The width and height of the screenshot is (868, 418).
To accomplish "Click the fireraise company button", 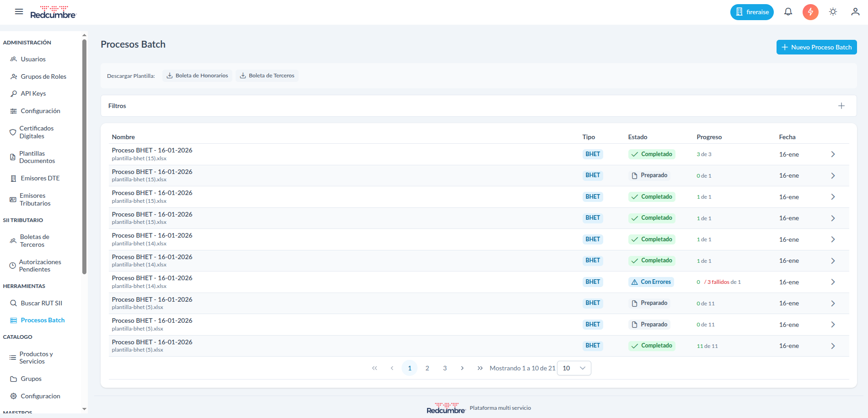I will point(751,12).
